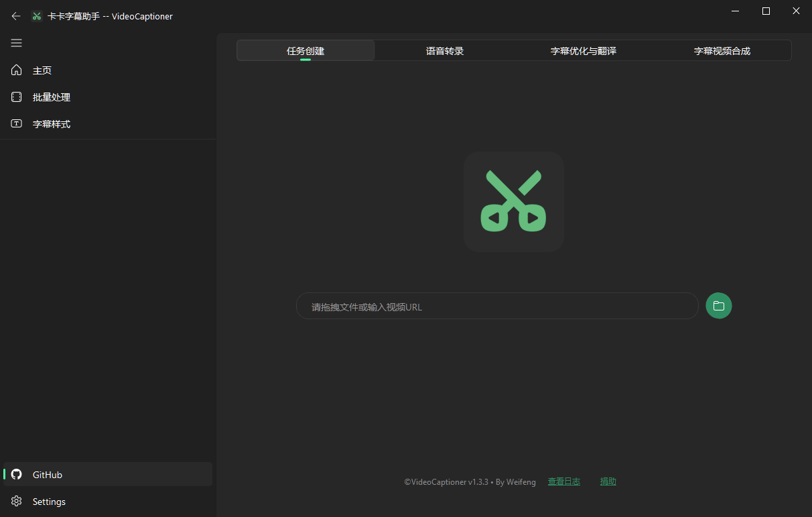Open GitHub sidebar entry
812x517 pixels.
108,474
